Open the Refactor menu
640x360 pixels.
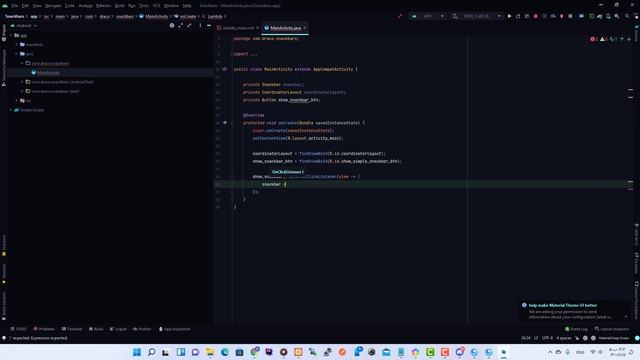[103, 6]
